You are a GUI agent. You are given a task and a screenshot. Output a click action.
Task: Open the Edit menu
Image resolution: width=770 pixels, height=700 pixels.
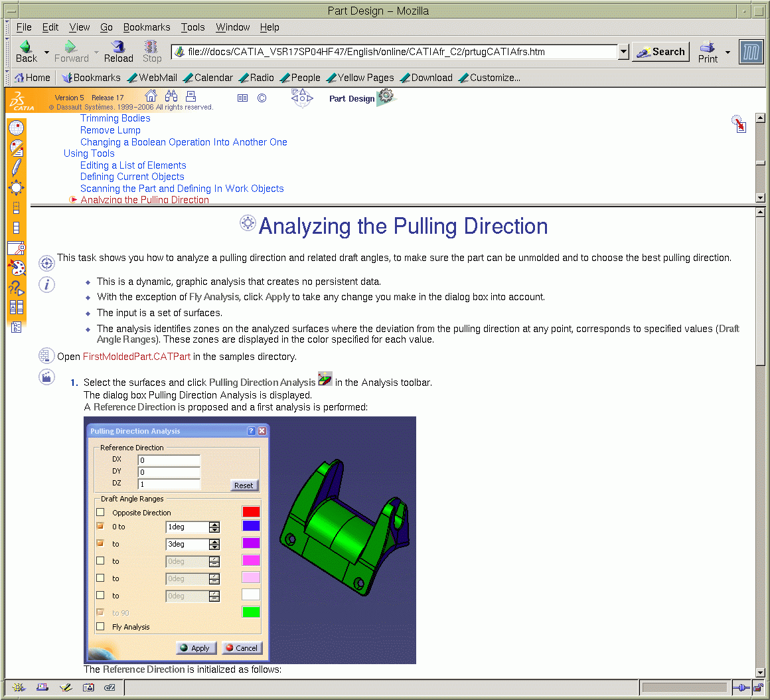pyautogui.click(x=50, y=27)
